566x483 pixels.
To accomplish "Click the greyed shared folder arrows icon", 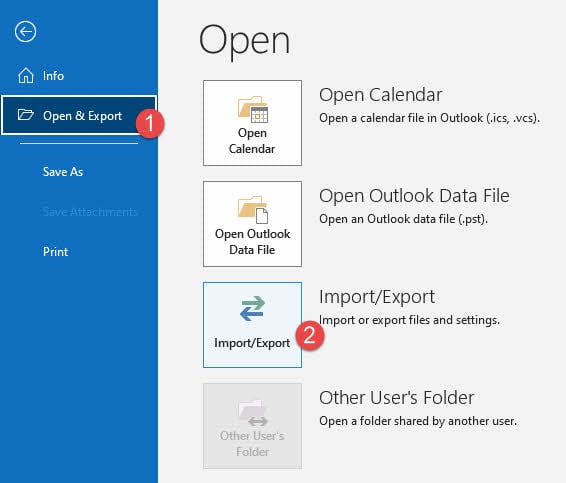I will tap(253, 413).
